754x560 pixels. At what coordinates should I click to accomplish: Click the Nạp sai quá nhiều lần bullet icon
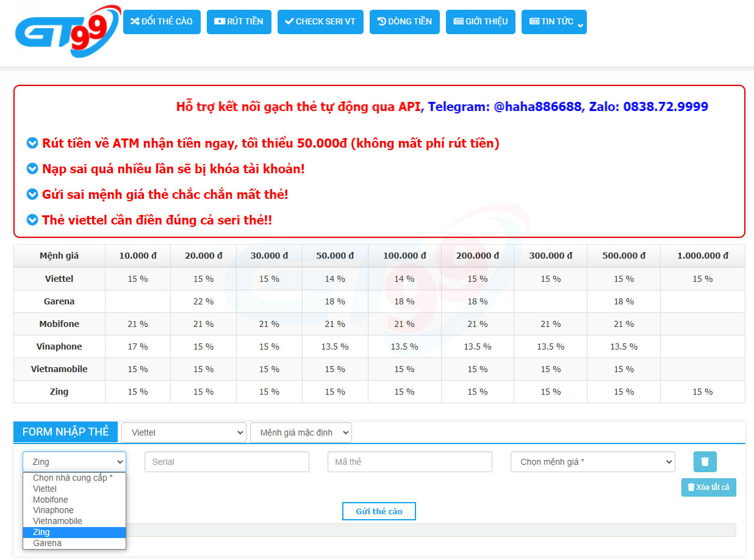[32, 169]
